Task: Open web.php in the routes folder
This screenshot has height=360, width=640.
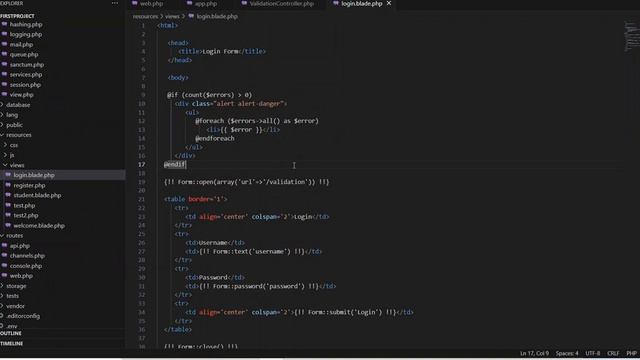Action: pyautogui.click(x=21, y=276)
